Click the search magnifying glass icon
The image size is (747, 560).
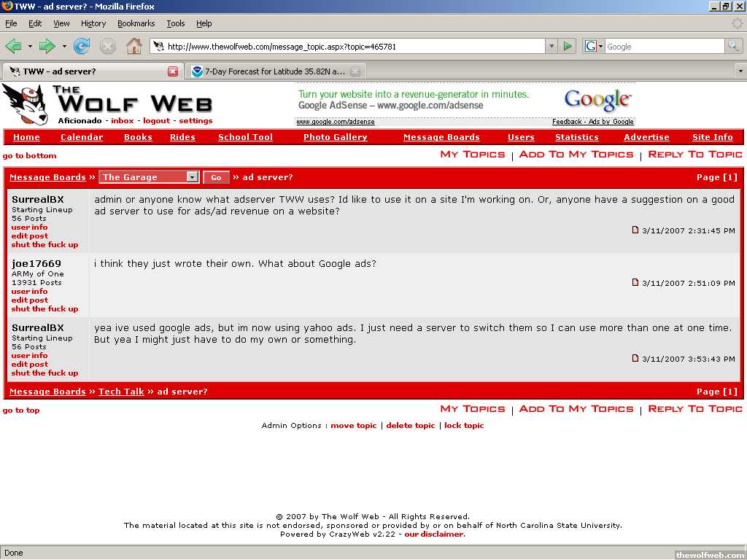733,47
